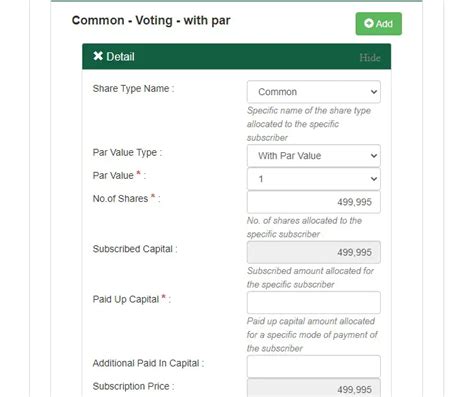This screenshot has width=474, height=397.
Task: Click the X icon beside Detail
Action: [x=98, y=56]
